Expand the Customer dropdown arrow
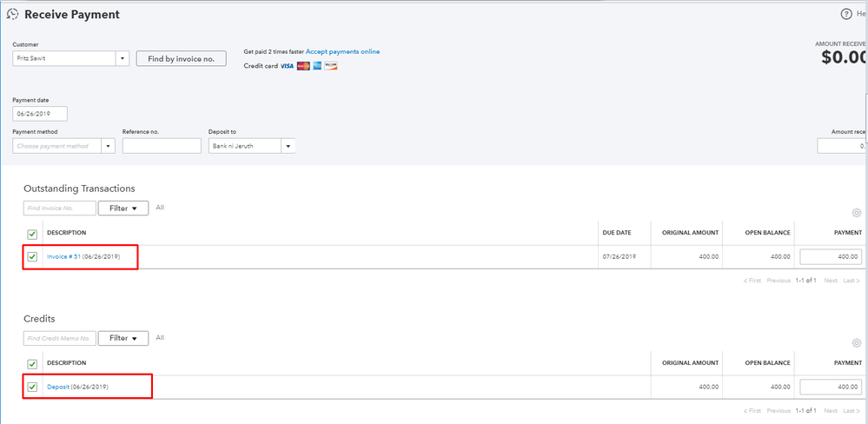 coord(123,59)
